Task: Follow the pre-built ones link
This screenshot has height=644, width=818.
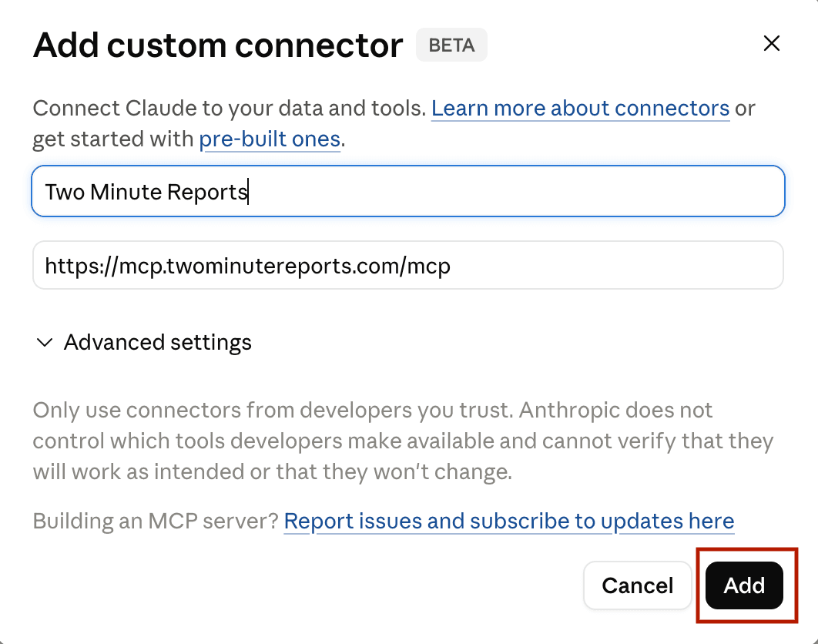Action: pos(270,139)
